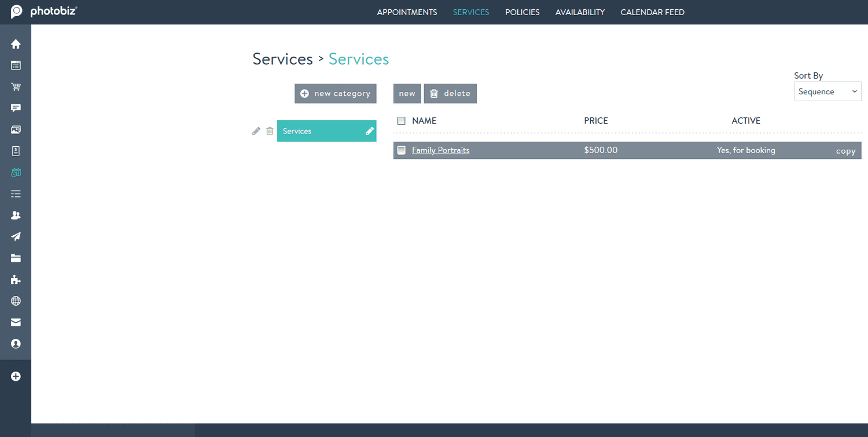Open the Home dashboard from the sidebar
The height and width of the screenshot is (437, 868).
pyautogui.click(x=16, y=43)
